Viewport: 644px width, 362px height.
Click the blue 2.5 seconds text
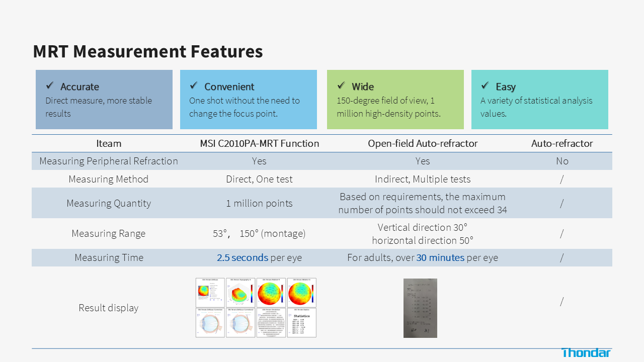pos(243,257)
